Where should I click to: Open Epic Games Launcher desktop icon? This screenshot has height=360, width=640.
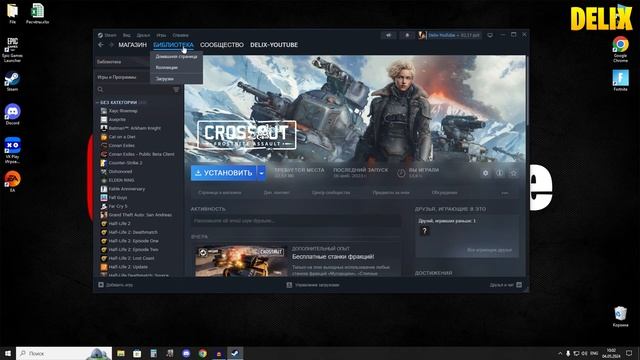[x=13, y=50]
